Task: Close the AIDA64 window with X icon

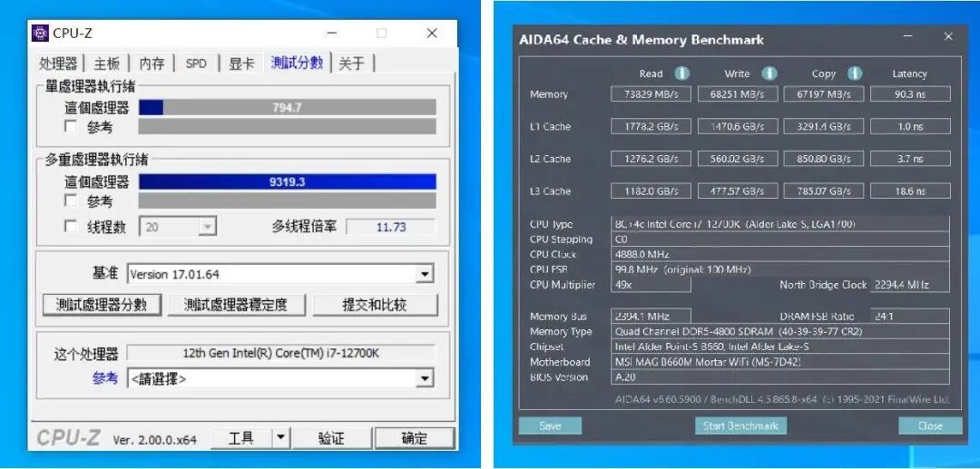Action: coord(948,37)
